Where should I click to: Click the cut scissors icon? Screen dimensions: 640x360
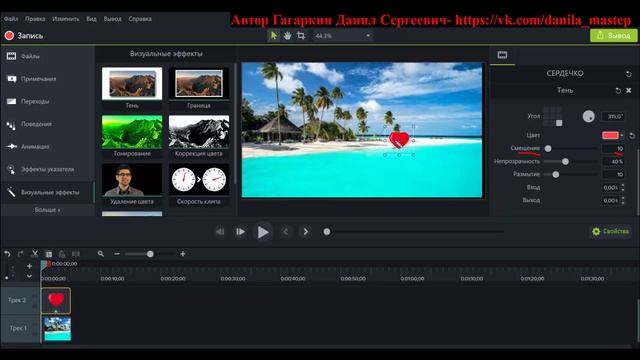tap(35, 254)
